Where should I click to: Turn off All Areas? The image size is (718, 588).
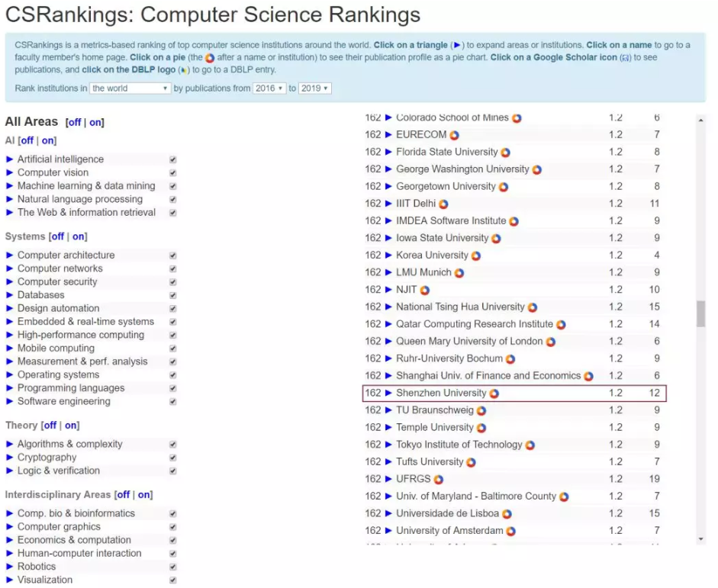click(x=74, y=123)
